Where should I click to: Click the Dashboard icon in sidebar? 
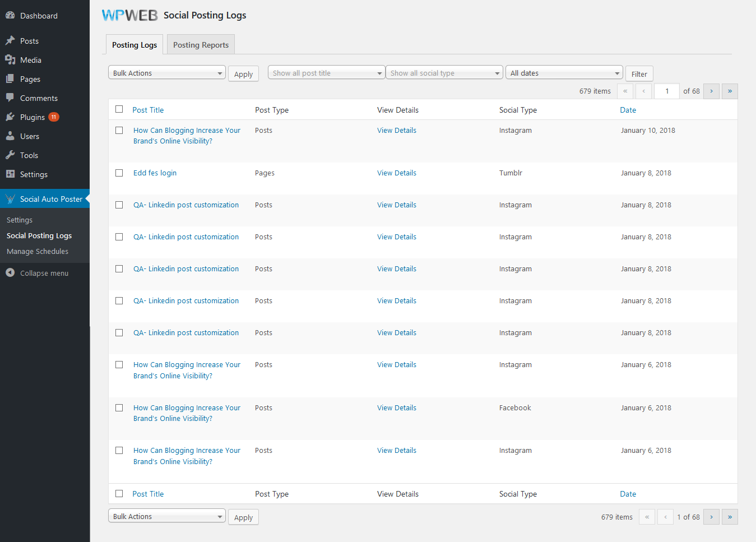click(x=10, y=16)
